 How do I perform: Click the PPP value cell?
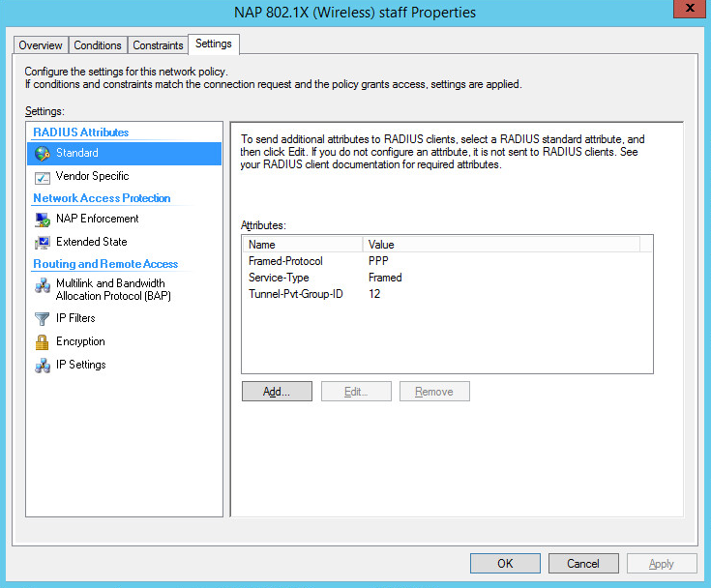click(x=378, y=261)
